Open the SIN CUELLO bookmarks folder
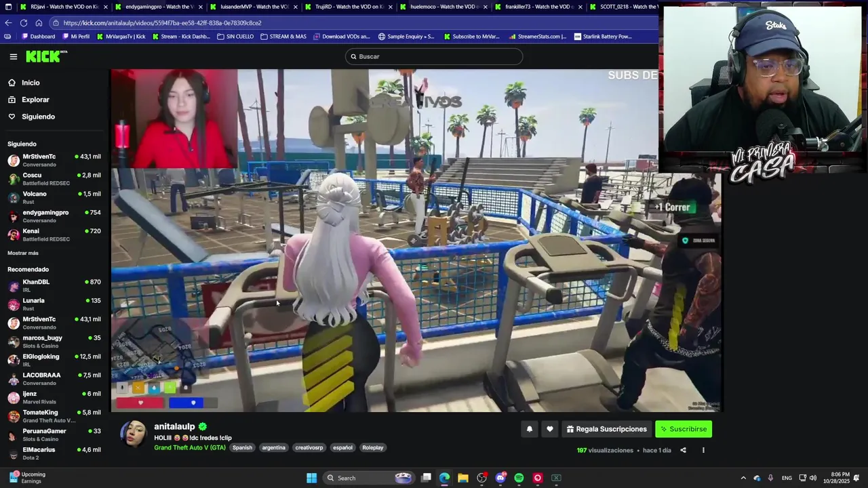 (x=235, y=37)
